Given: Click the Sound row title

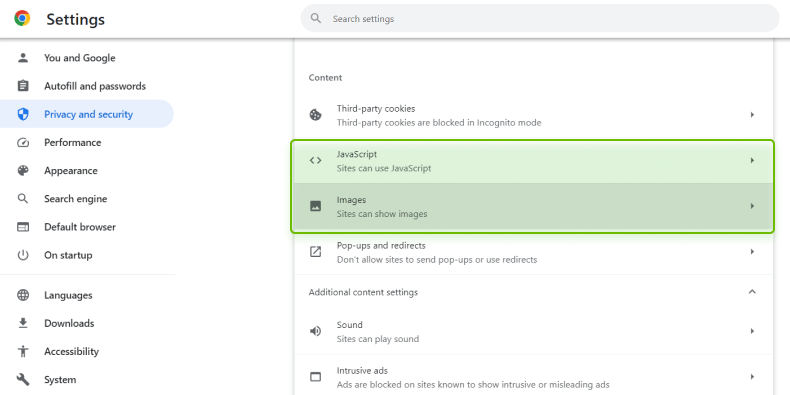Looking at the screenshot, I should click(349, 325).
